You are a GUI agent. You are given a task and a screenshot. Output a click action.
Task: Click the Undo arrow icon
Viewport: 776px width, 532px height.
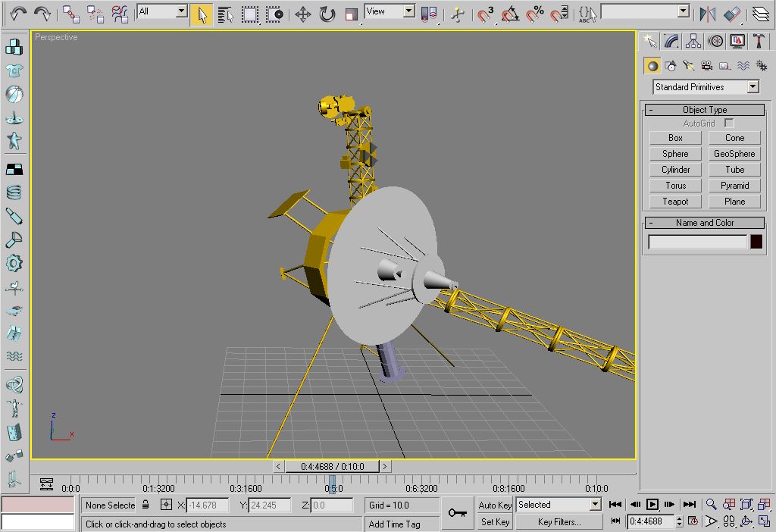click(x=18, y=14)
